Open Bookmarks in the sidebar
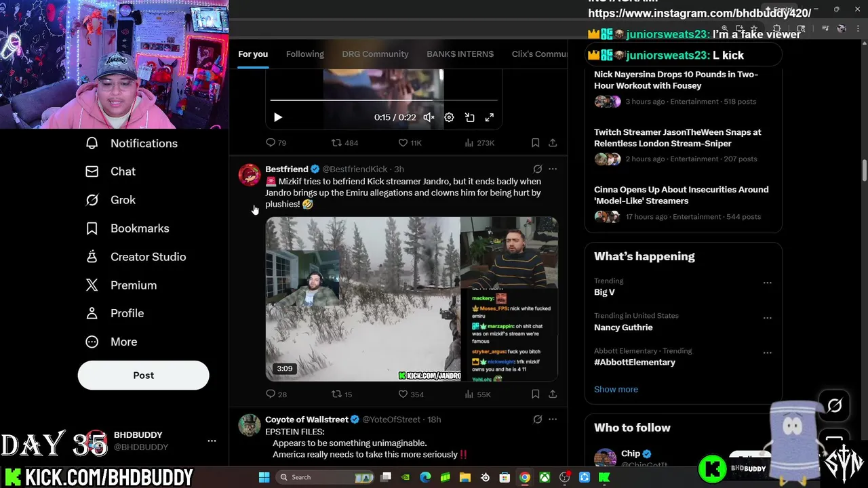 point(127,228)
